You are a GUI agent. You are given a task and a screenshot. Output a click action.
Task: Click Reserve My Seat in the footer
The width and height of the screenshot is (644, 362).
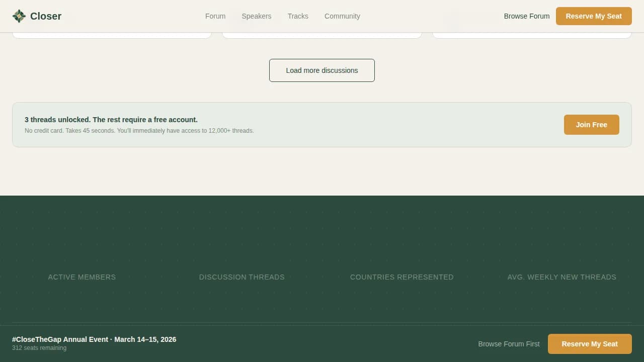[590, 344]
